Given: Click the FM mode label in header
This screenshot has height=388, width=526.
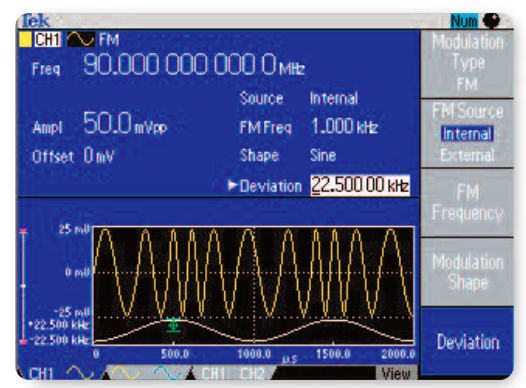Looking at the screenshot, I should point(109,40).
